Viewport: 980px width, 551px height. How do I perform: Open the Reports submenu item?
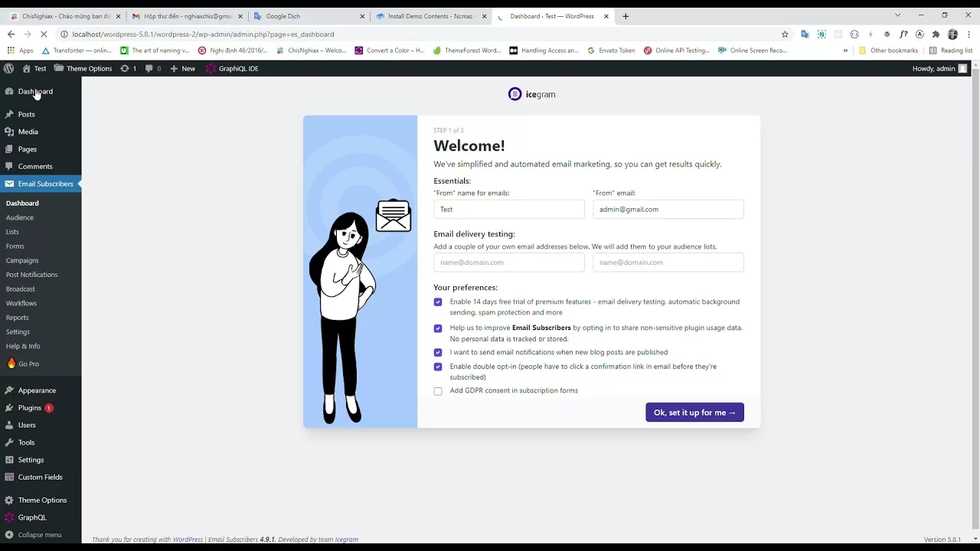(18, 318)
